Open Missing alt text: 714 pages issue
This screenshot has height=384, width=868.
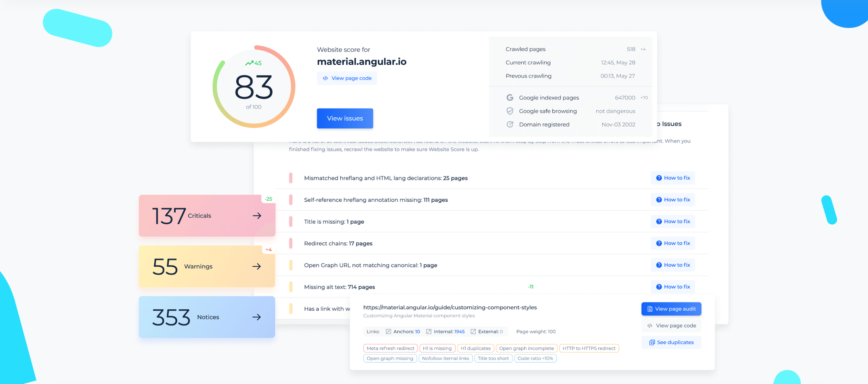[339, 287]
